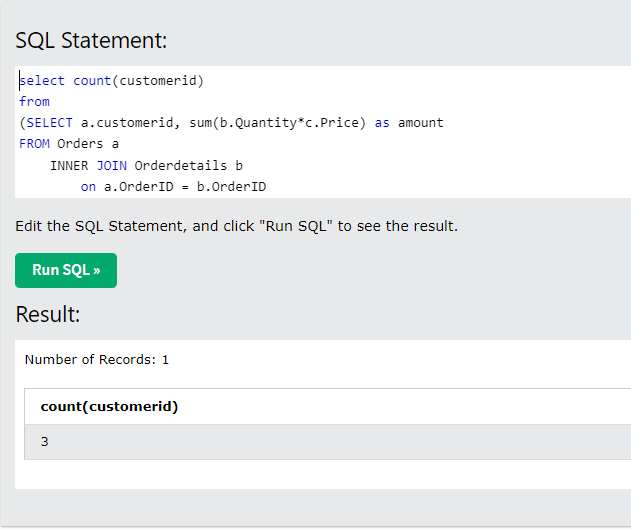The width and height of the screenshot is (631, 531).
Task: Click 'INNER JOIN' text in editor
Action: (x=88, y=166)
